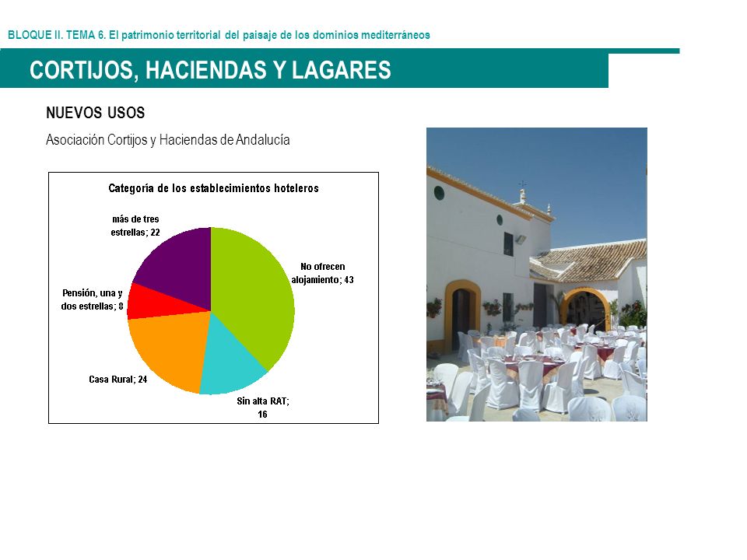747x560 pixels.
Task: Click the label 'Sin alta RAT; 16'
Action: 263,408
